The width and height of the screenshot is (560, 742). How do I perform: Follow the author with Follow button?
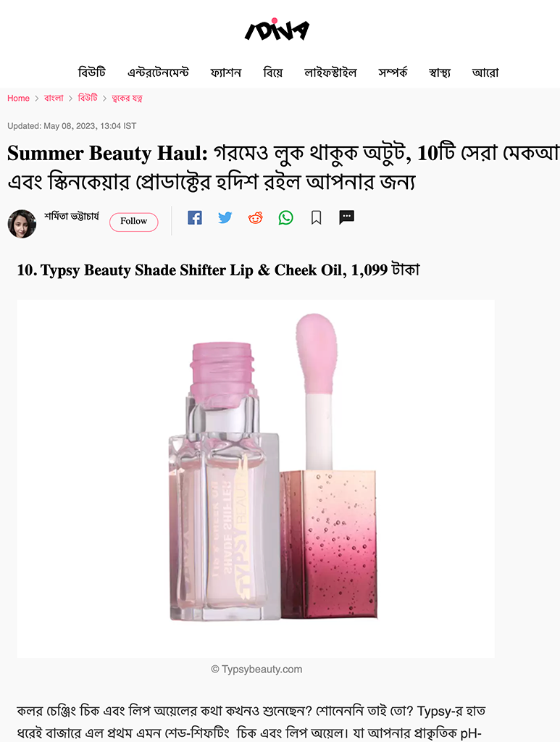click(x=134, y=222)
